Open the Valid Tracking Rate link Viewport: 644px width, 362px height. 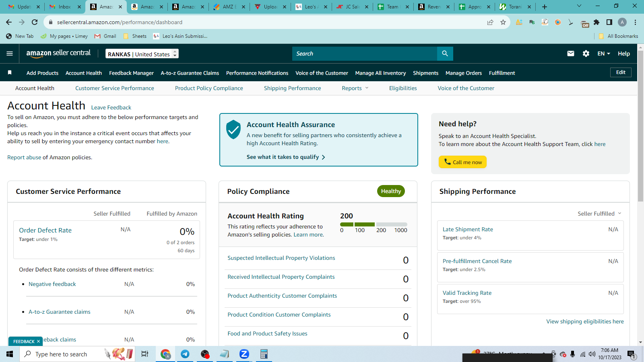coord(467,293)
